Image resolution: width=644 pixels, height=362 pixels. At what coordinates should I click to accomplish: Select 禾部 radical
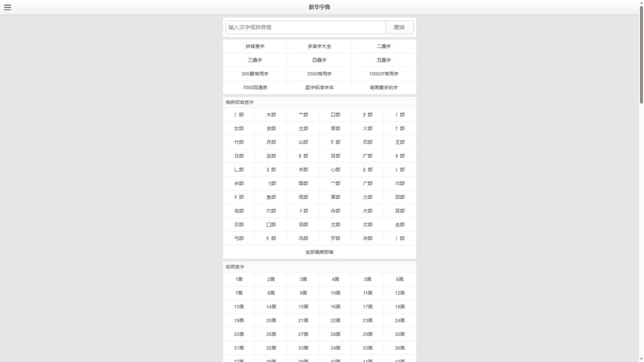coord(303,170)
